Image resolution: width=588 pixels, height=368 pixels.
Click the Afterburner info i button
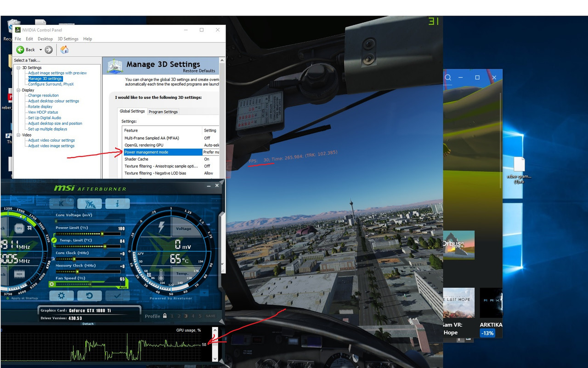[118, 203]
